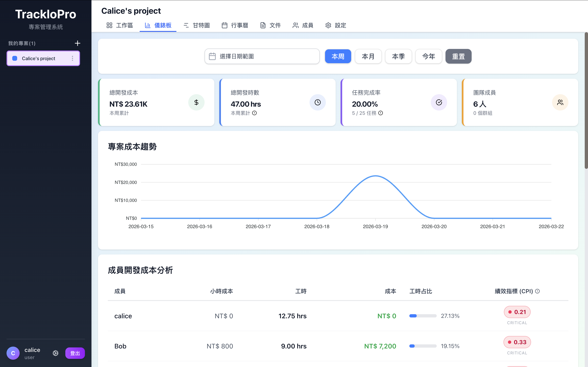Open the 工作區 workspace icon in the nav
Screen dimensions: 588x367
109,25
